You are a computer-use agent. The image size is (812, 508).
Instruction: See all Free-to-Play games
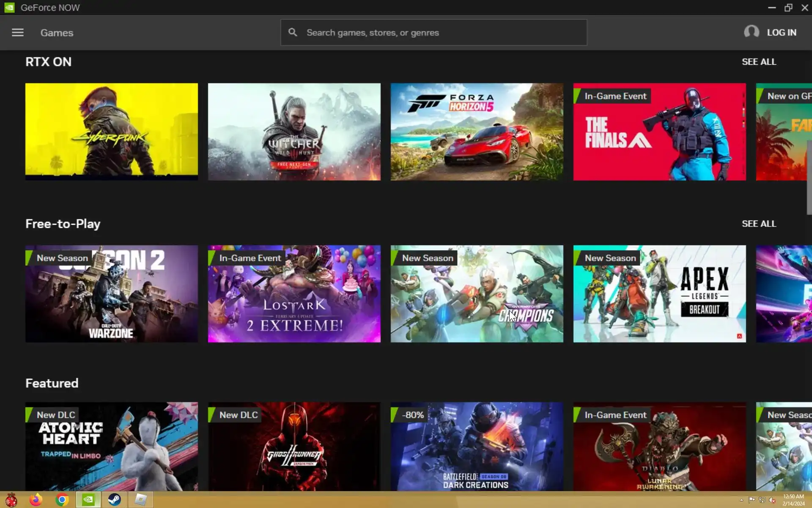point(759,224)
